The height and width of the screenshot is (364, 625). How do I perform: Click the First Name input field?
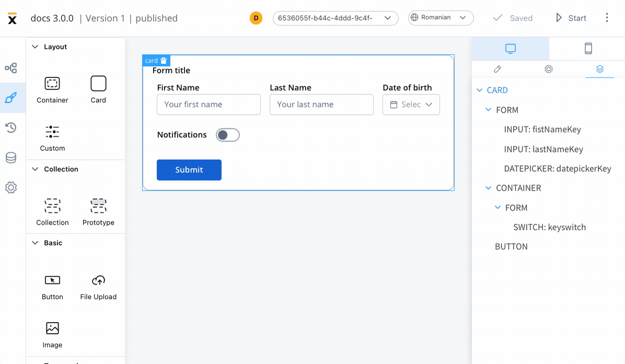(209, 104)
